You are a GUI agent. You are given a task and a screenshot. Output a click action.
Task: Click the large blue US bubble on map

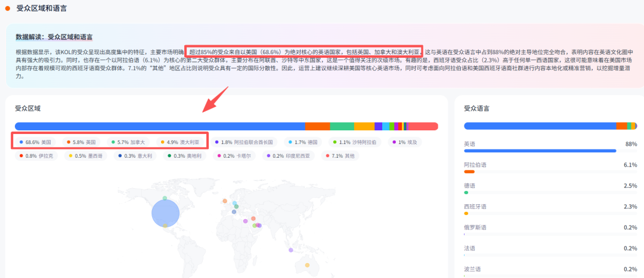(165, 214)
